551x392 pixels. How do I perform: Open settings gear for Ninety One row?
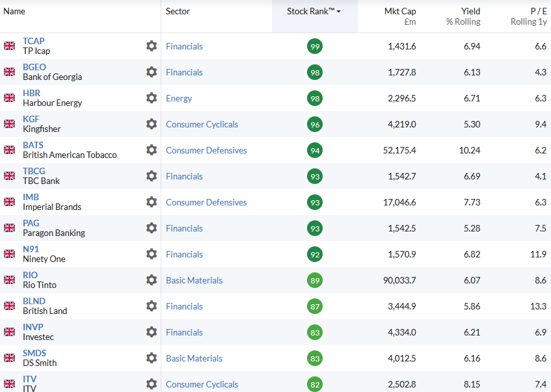coord(152,254)
